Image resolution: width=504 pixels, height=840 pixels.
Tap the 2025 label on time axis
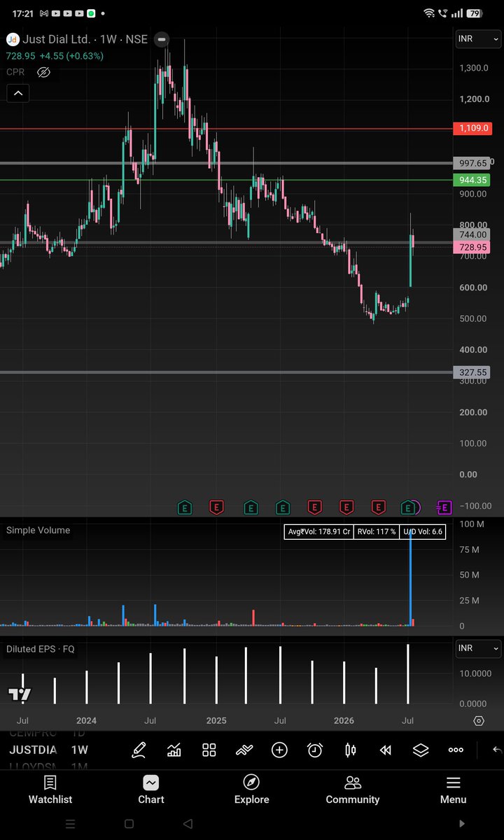point(216,720)
